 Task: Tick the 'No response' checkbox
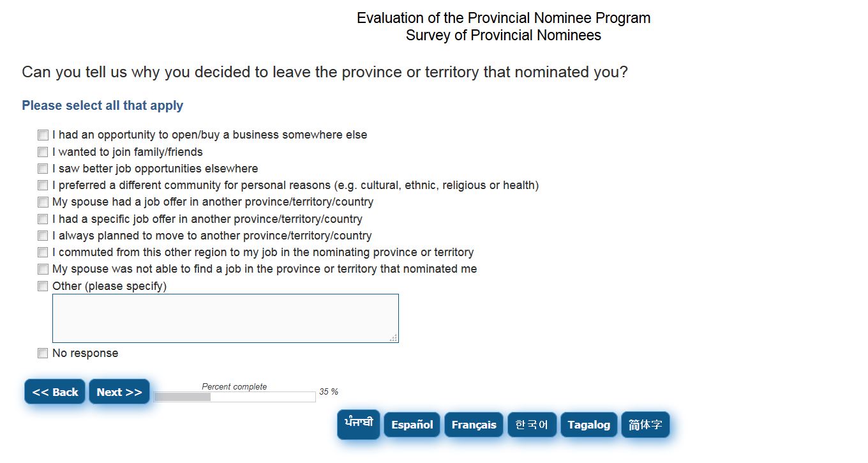pyautogui.click(x=43, y=353)
